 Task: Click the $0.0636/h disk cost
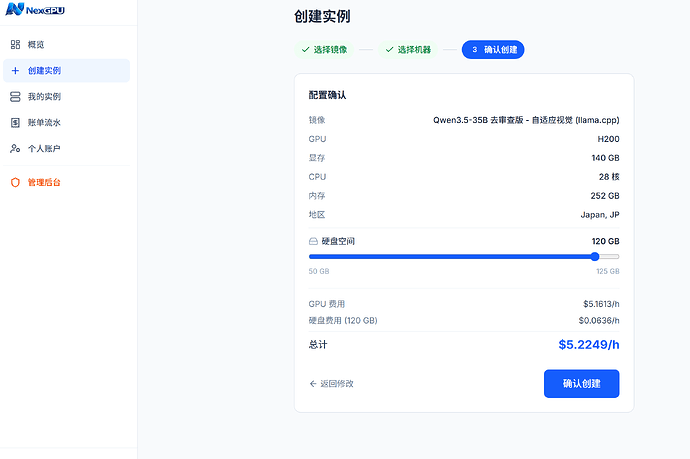click(x=599, y=320)
